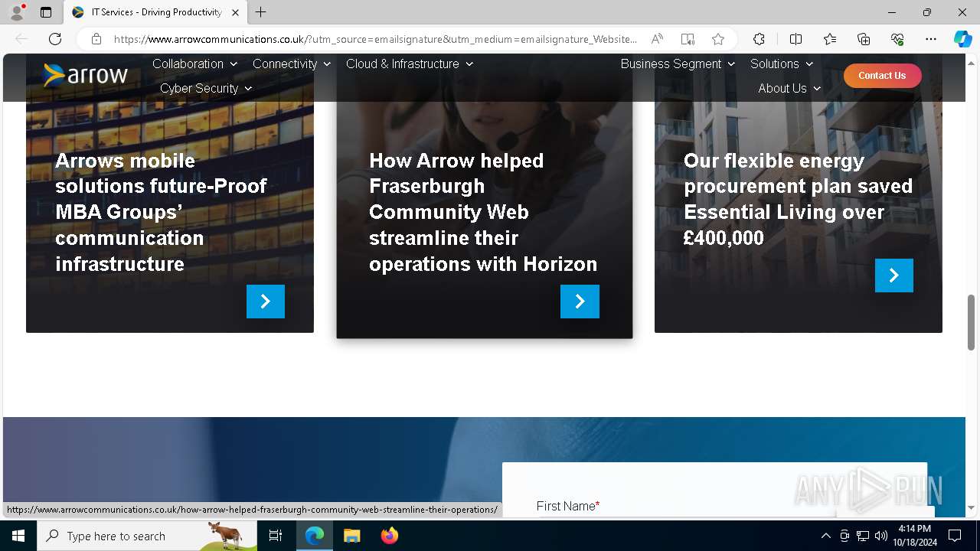Open File Explorer from taskbar
This screenshot has height=551, width=980.
pos(351,536)
